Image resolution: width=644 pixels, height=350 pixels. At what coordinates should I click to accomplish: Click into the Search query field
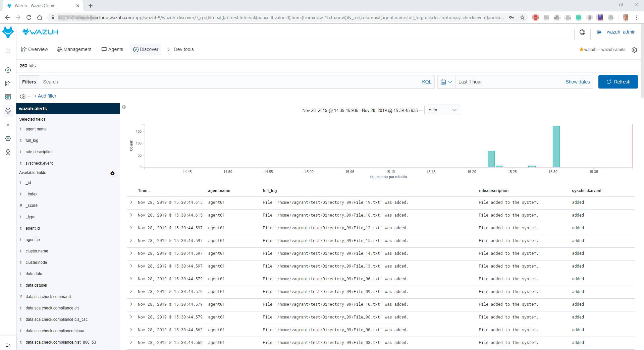[x=228, y=82]
